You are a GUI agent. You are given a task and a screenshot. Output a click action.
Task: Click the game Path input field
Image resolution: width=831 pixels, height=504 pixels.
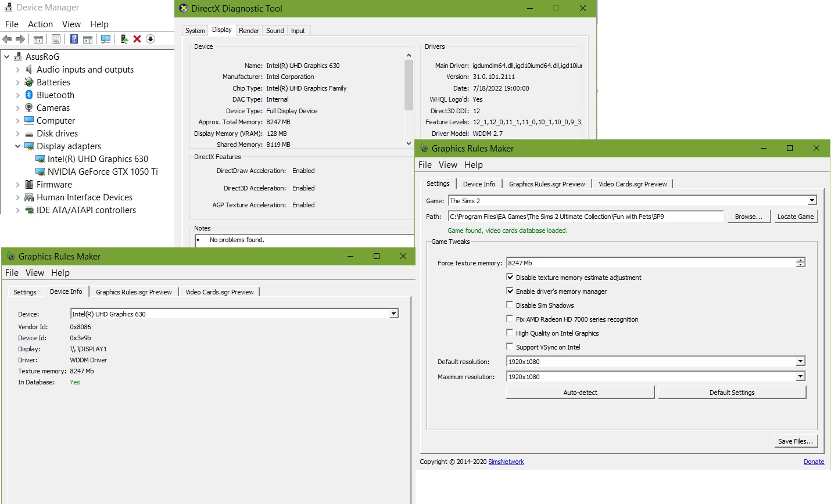585,217
